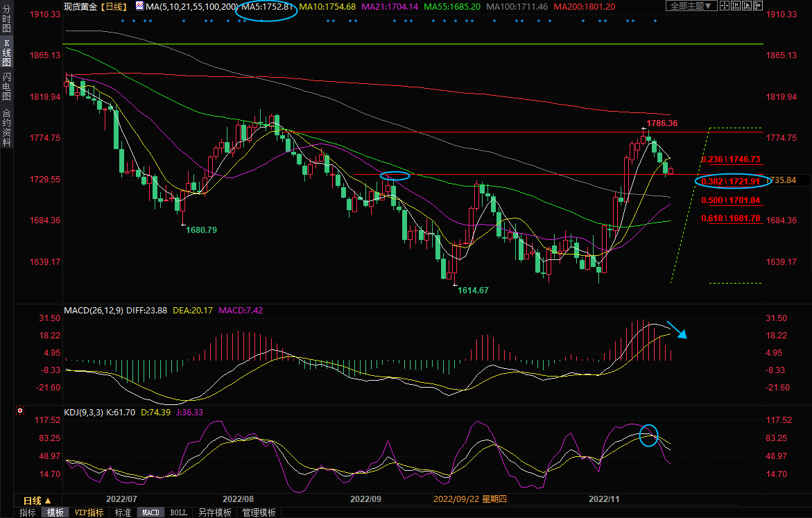Click the 【日线】 period label in chart title
This screenshot has height=518, width=812.
click(113, 6)
